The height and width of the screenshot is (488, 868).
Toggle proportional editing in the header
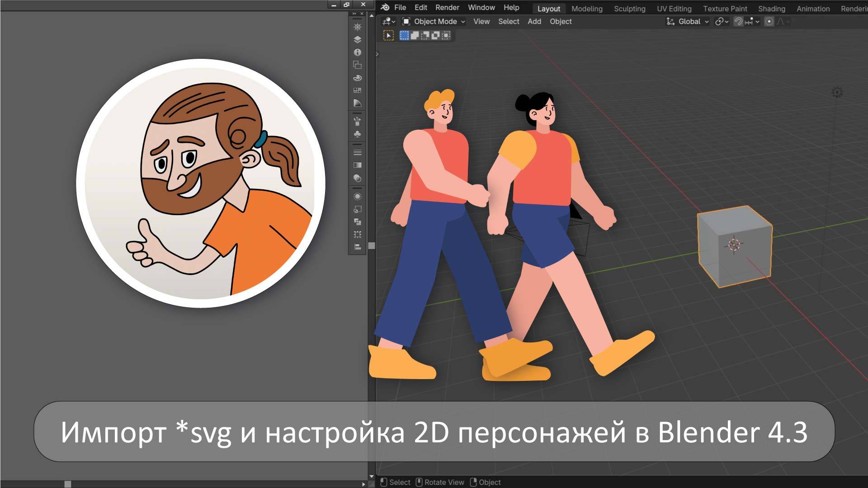click(x=769, y=21)
